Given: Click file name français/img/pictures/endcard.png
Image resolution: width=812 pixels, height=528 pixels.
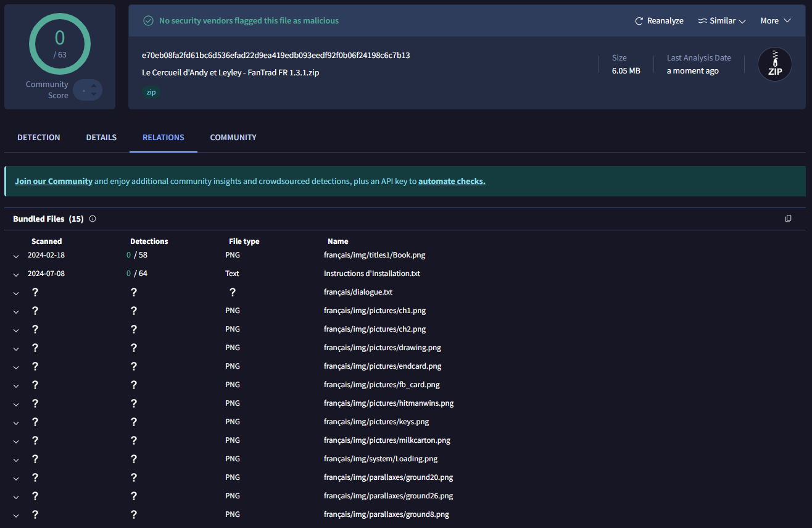Looking at the screenshot, I should click(x=383, y=366).
